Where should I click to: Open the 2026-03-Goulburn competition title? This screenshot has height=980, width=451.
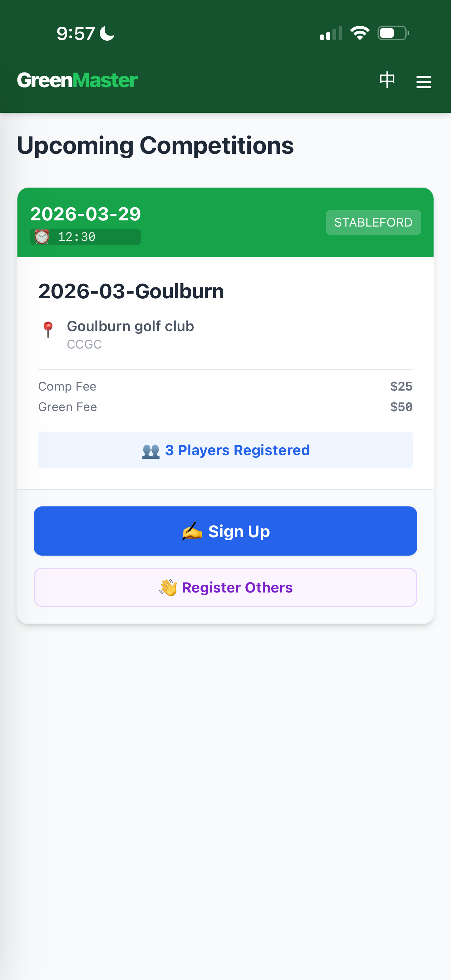[131, 291]
